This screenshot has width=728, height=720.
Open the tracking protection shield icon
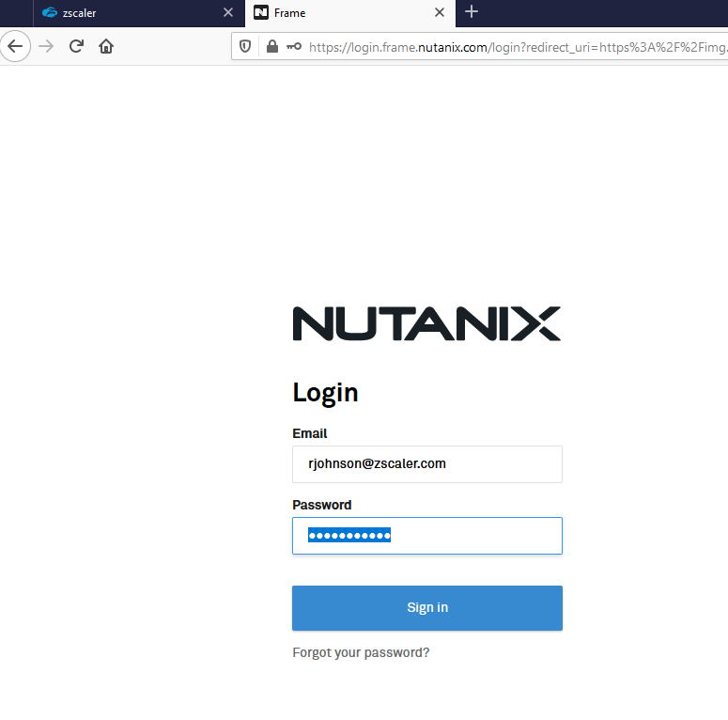tap(246, 46)
